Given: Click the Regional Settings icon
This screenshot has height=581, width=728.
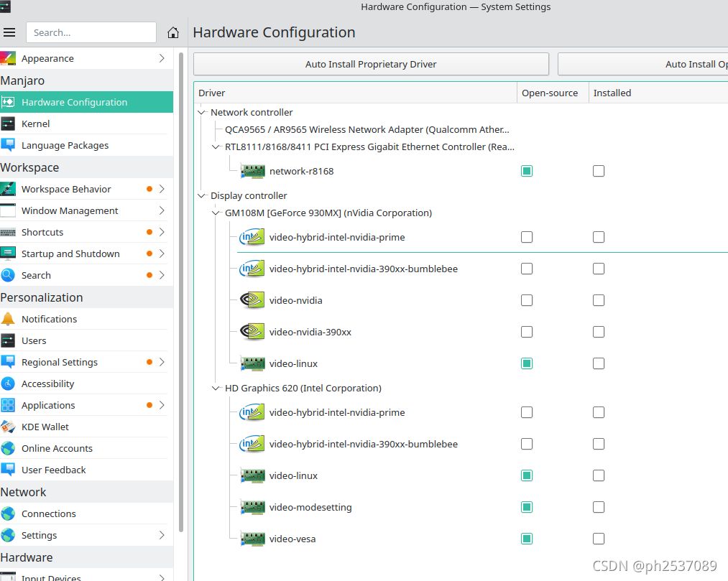Looking at the screenshot, I should (x=8, y=362).
